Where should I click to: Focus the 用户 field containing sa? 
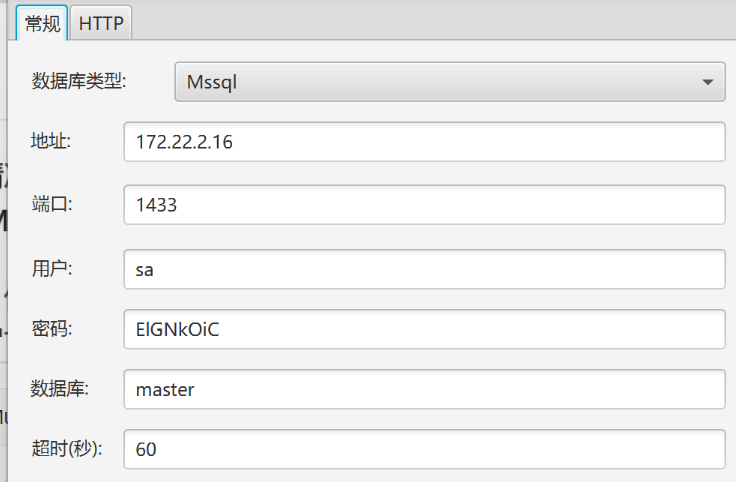tap(424, 269)
